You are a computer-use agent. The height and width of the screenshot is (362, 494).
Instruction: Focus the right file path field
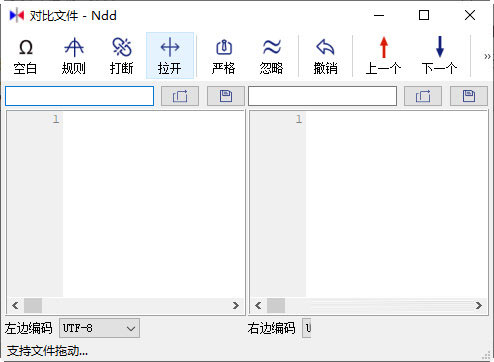[x=322, y=96]
